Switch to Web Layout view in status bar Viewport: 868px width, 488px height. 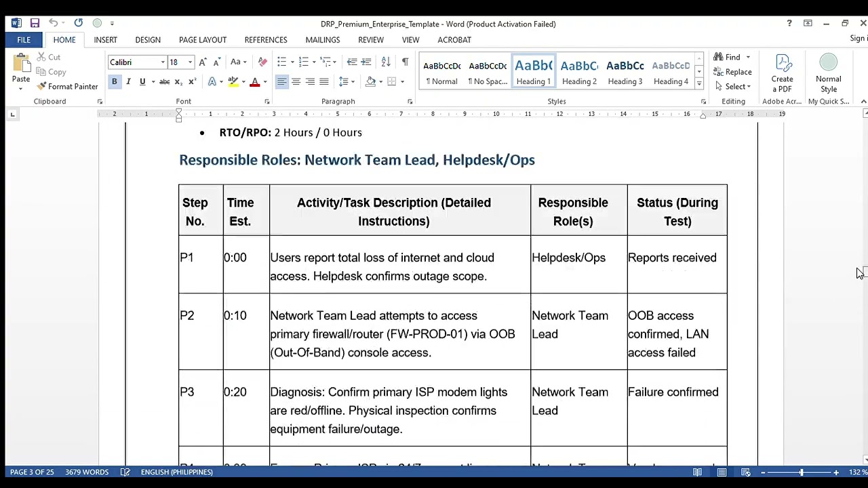pos(746,472)
